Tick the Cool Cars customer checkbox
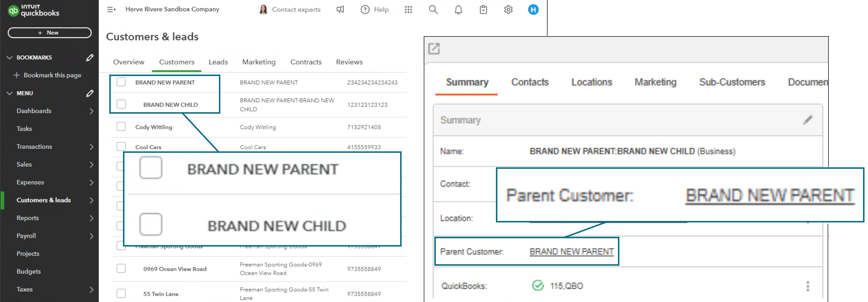This screenshot has width=868, height=302. point(121,146)
